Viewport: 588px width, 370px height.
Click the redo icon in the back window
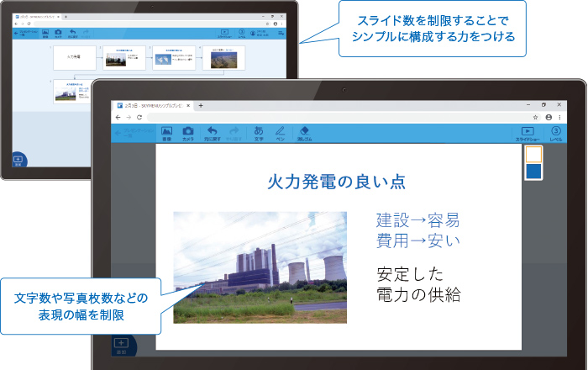click(86, 34)
